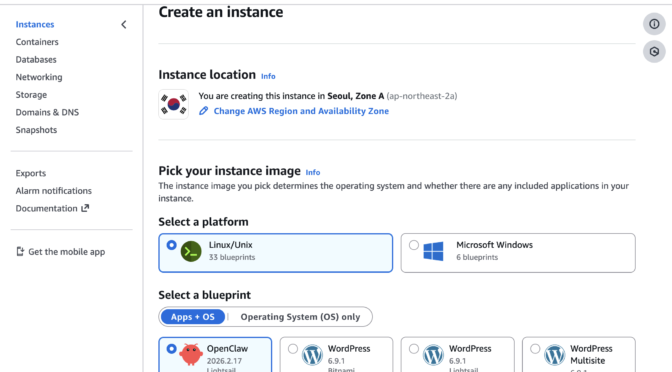Open the Instances page in the sidebar
This screenshot has width=672, height=372.
pos(35,24)
